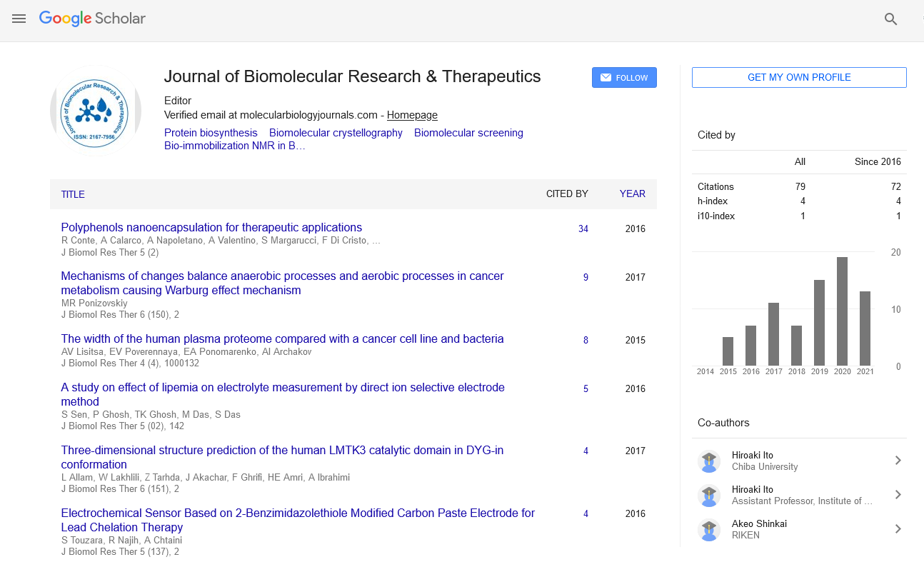This screenshot has height=562, width=924.
Task: Click Akeo Shinkai avatar icon
Action: (x=708, y=530)
